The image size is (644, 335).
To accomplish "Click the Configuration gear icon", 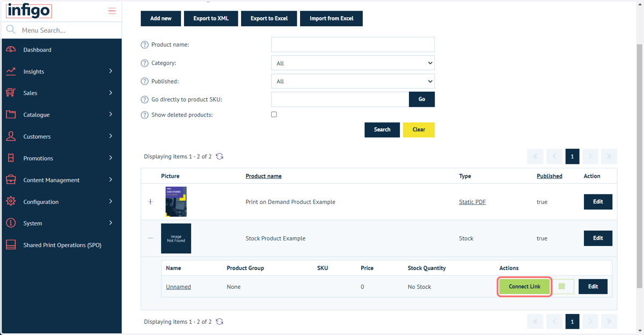I will 11,201.
